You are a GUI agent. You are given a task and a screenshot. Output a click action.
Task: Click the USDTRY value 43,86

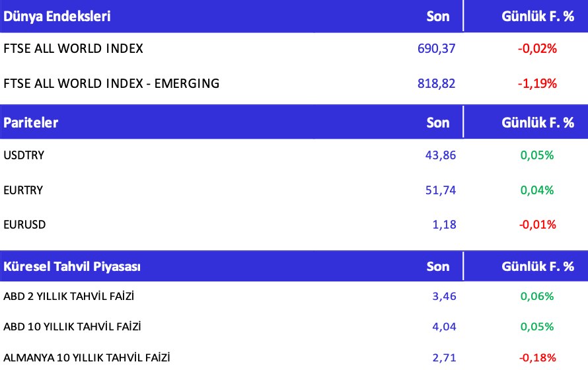(x=441, y=155)
